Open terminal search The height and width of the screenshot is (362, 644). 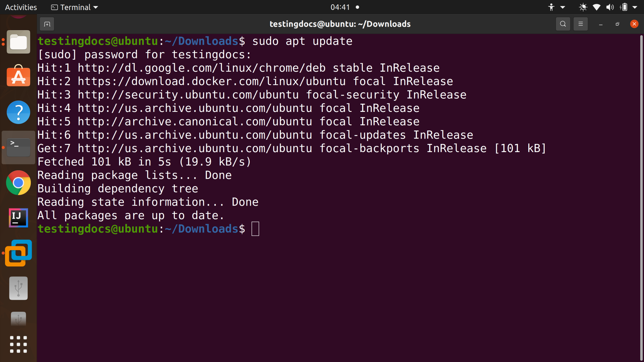(x=563, y=24)
